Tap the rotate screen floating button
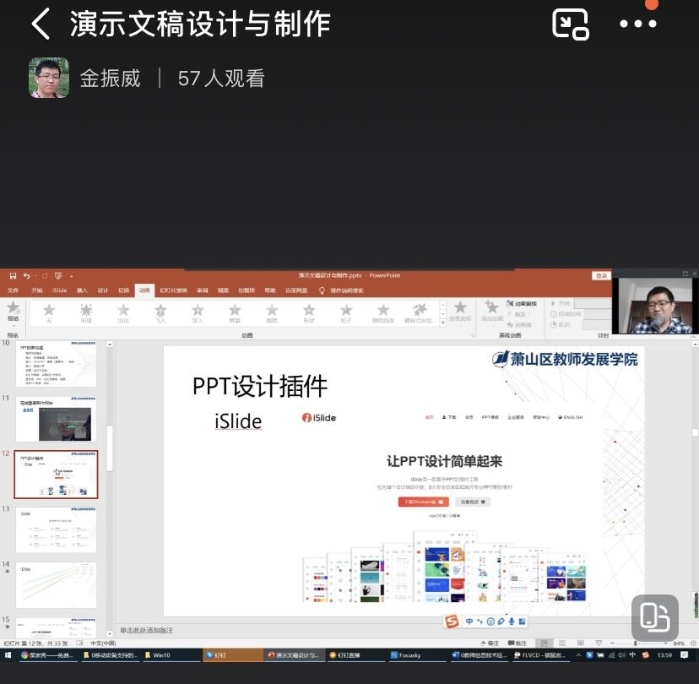 tap(655, 617)
